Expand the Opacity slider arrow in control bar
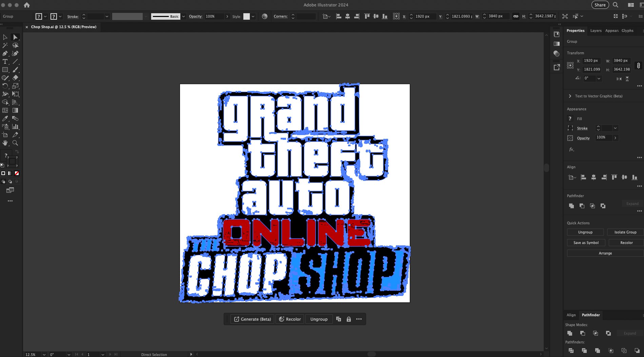This screenshot has width=644, height=357. (x=227, y=16)
